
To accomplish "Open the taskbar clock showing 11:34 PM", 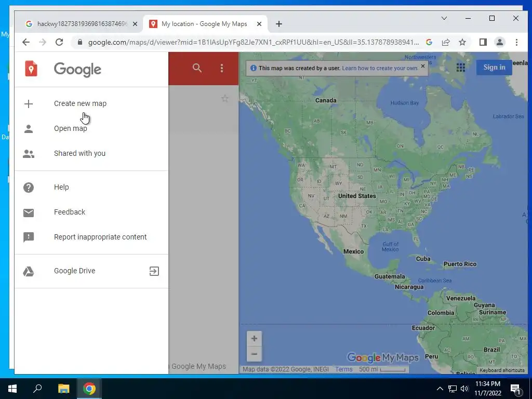I will [x=487, y=389].
